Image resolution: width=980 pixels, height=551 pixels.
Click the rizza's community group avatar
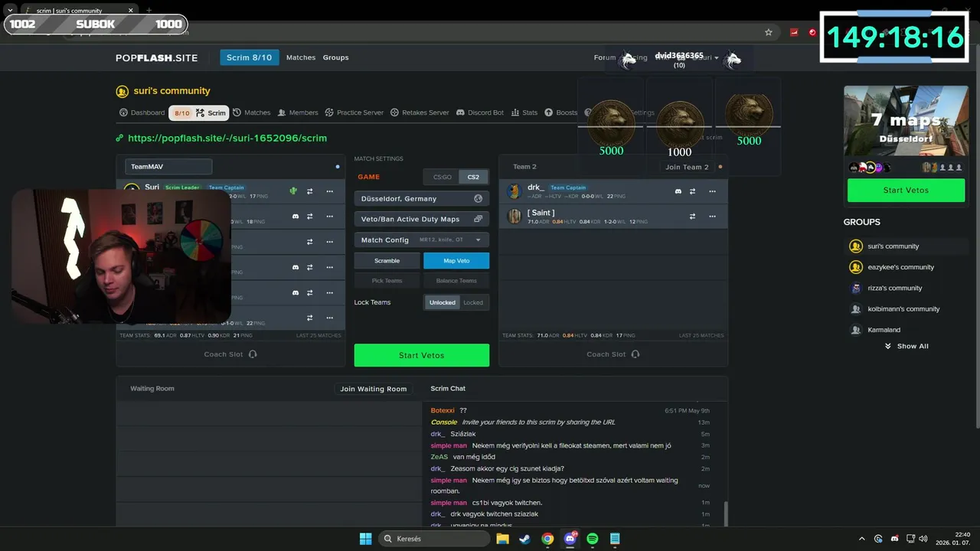click(x=856, y=288)
